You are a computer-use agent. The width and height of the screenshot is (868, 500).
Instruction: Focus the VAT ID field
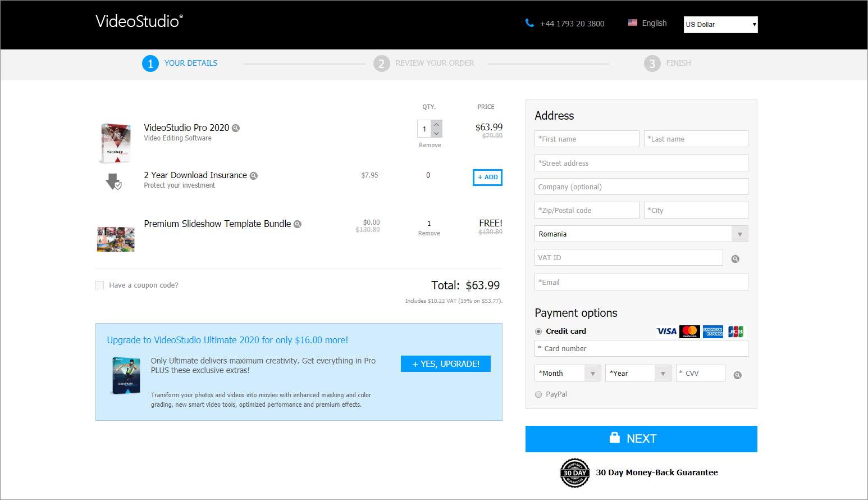point(629,257)
